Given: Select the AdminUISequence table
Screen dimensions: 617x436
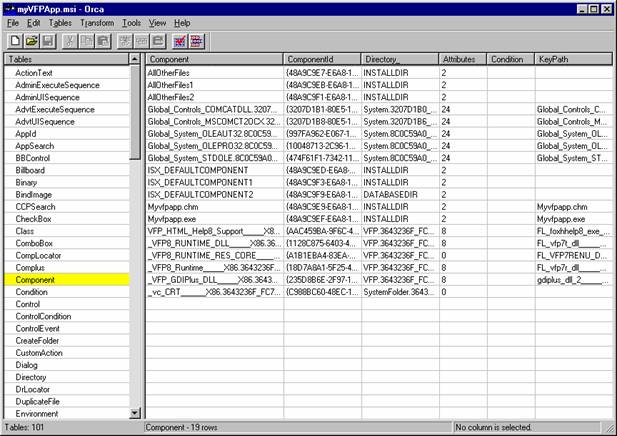Looking at the screenshot, I should pyautogui.click(x=47, y=97).
